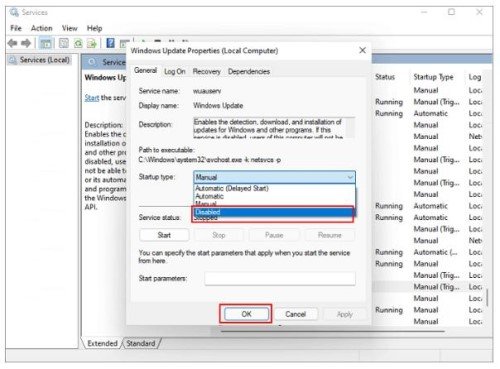Click the greyed Pause button
The image size is (500, 369).
coord(274,235)
